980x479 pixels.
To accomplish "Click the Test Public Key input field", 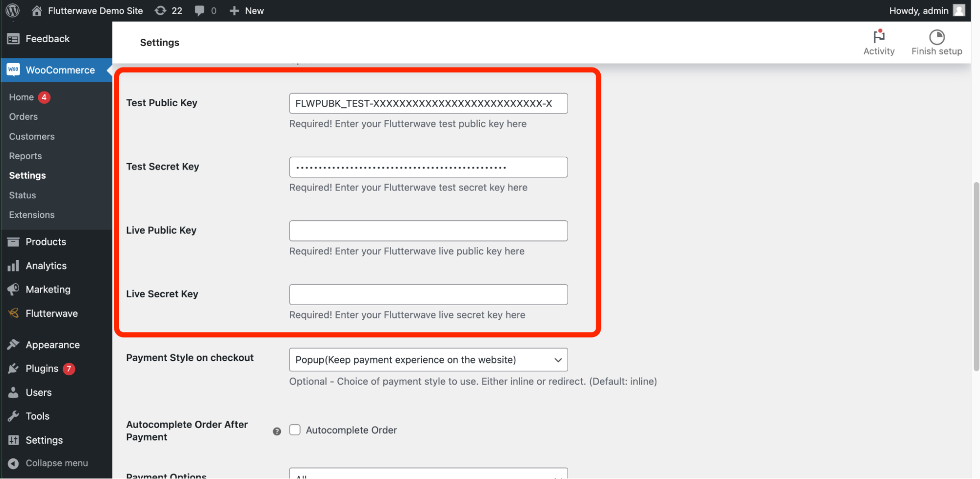I will coord(428,103).
